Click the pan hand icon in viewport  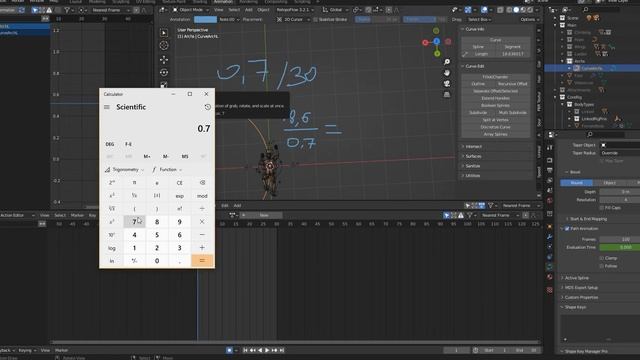[x=447, y=73]
